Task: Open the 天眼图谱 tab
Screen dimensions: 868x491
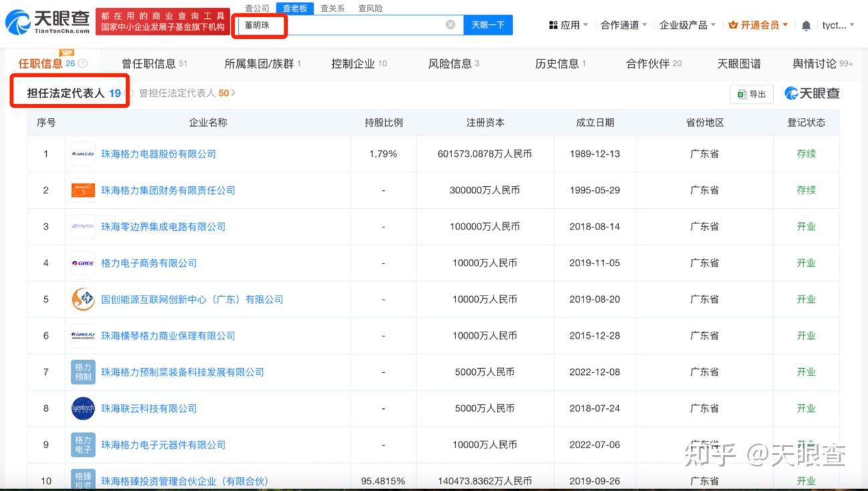Action: (x=739, y=64)
